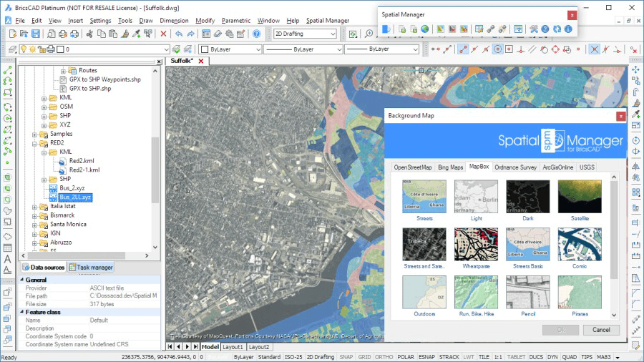
Task: Click the Undo arrow icon
Action: (x=179, y=34)
